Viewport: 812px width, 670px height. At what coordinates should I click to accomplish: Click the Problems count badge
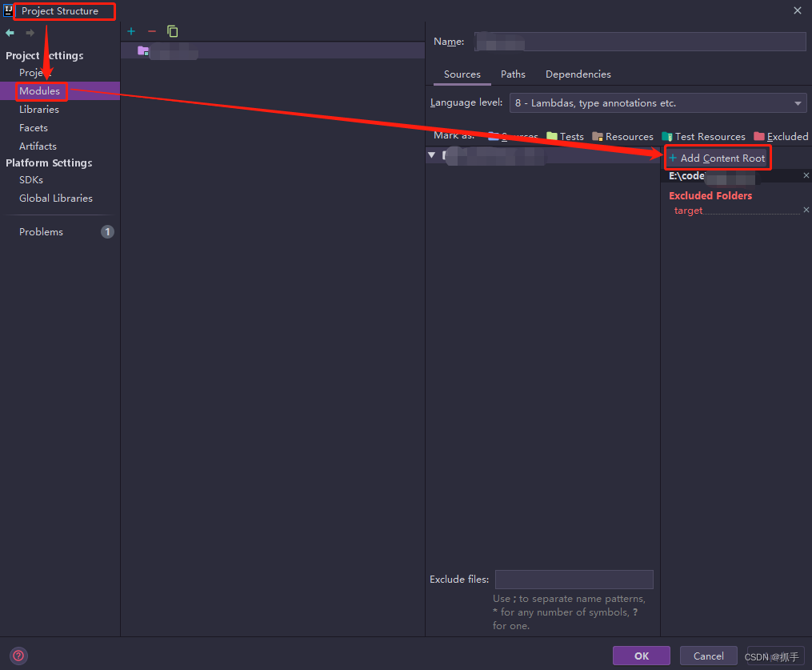click(107, 231)
